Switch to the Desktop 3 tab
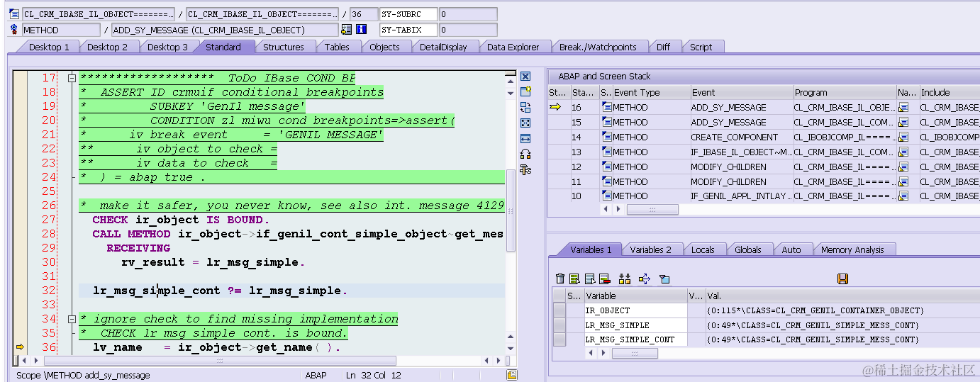The image size is (980, 382). pyautogui.click(x=168, y=47)
